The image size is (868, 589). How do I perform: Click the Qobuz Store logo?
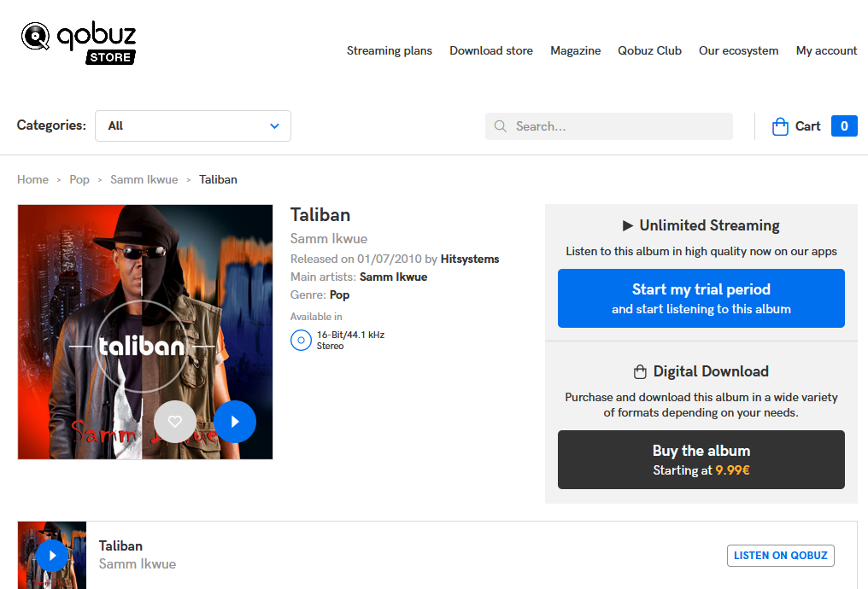[79, 43]
